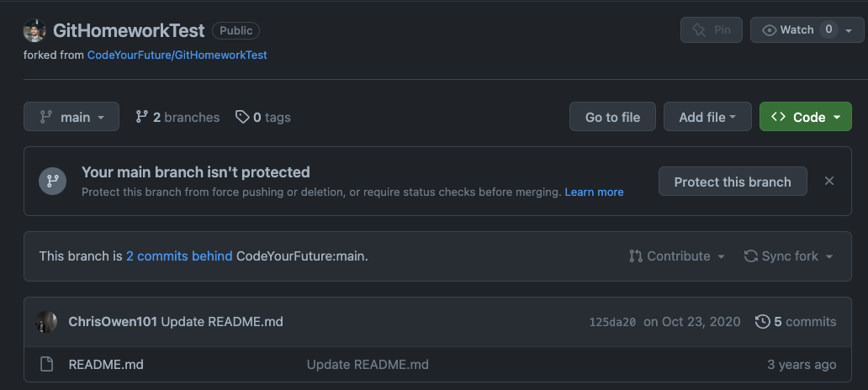The image size is (868, 390).
Task: Open the main branch selector dropdown
Action: click(71, 117)
